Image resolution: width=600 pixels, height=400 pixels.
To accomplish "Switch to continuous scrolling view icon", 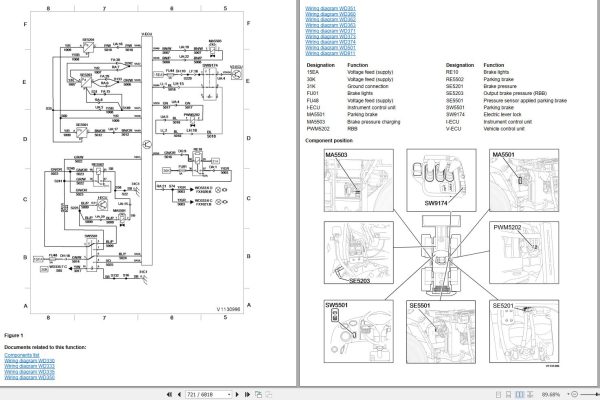I will 509,394.
